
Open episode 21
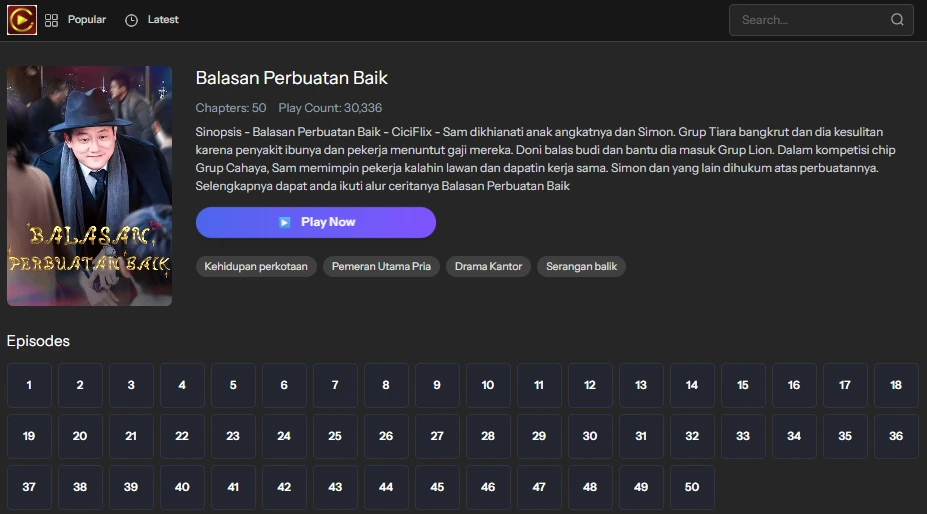tap(131, 436)
